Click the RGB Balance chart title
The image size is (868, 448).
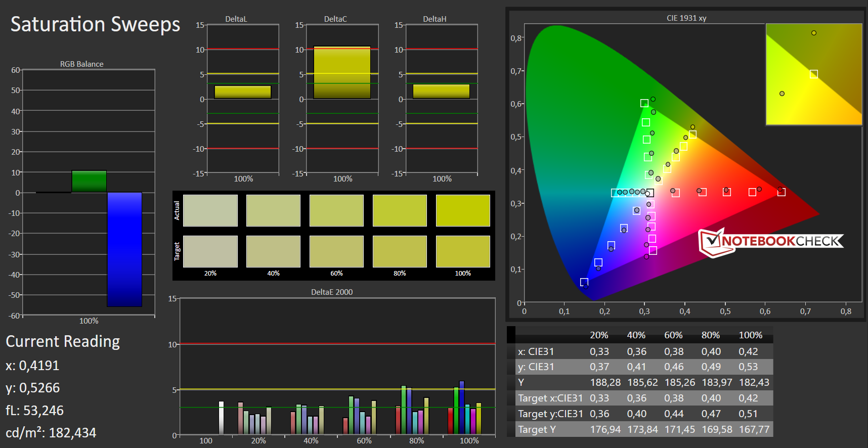(x=82, y=64)
